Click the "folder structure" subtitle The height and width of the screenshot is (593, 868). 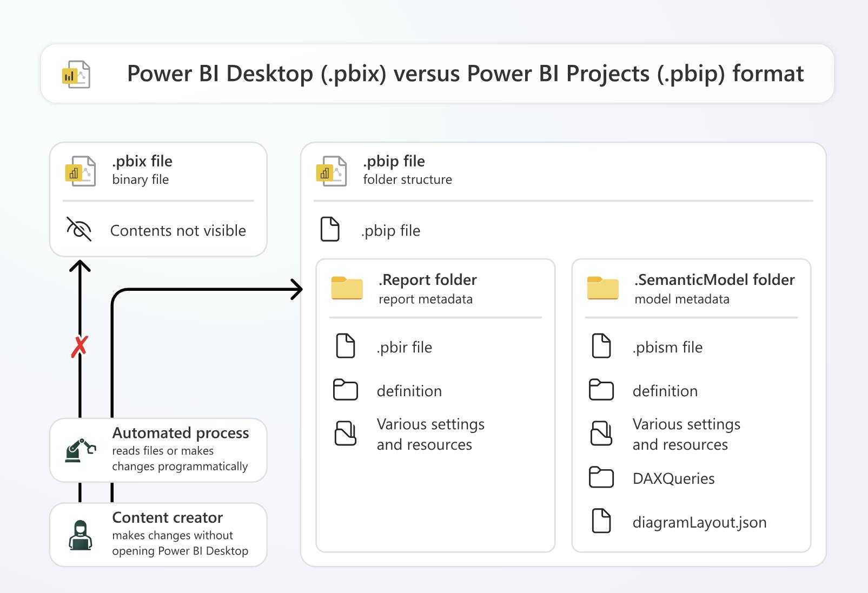click(x=408, y=179)
